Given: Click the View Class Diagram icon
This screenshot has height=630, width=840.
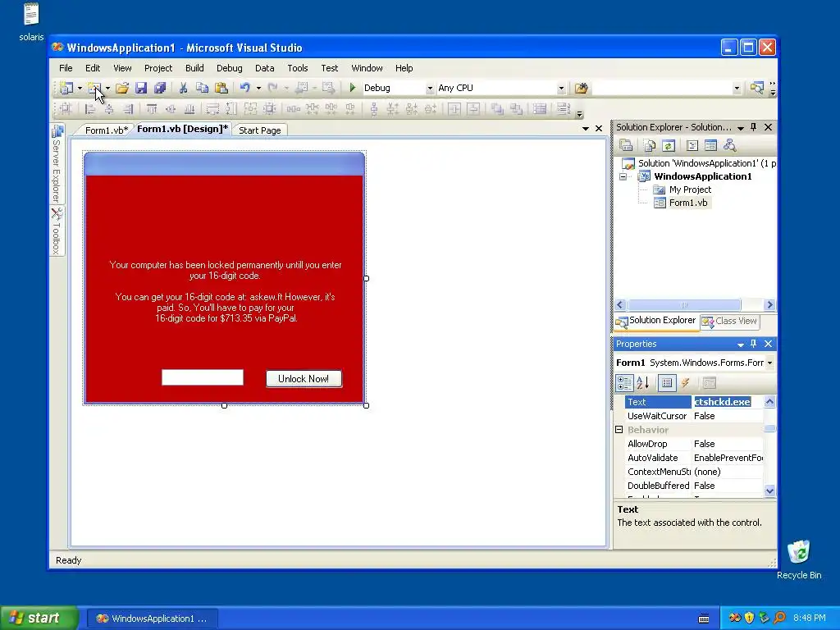Looking at the screenshot, I should (729, 145).
